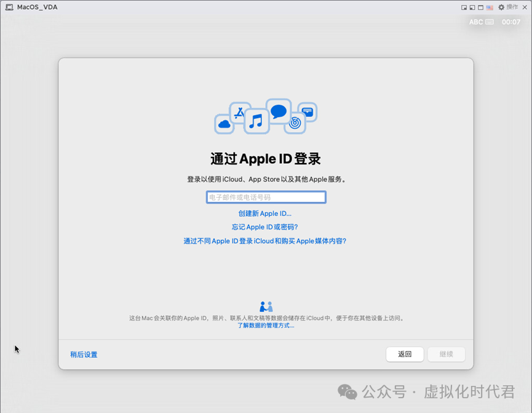Click the Apple Music note icon
The height and width of the screenshot is (413, 532).
pos(256,121)
